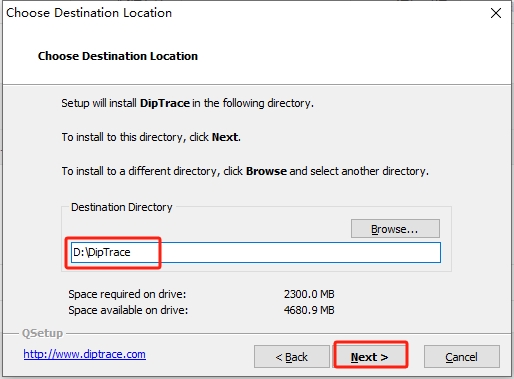Click the "Destination Directory" group label
The height and width of the screenshot is (379, 514).
pos(122,207)
